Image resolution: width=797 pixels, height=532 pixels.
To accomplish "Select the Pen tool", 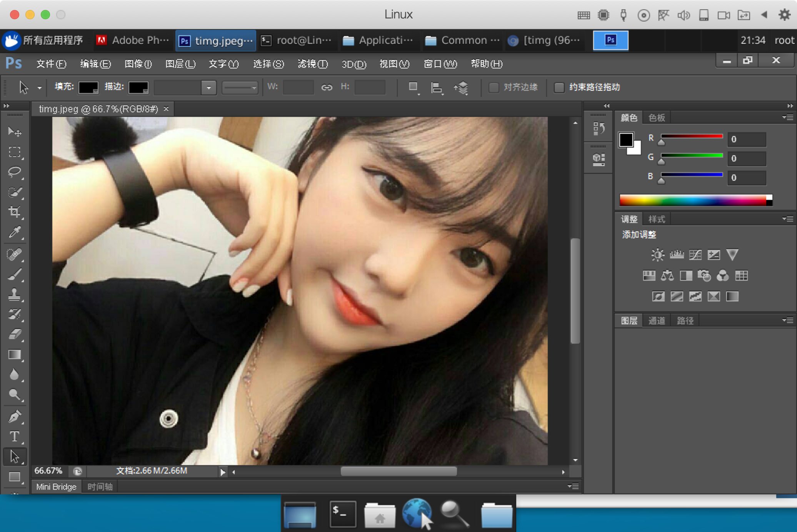I will click(x=15, y=417).
